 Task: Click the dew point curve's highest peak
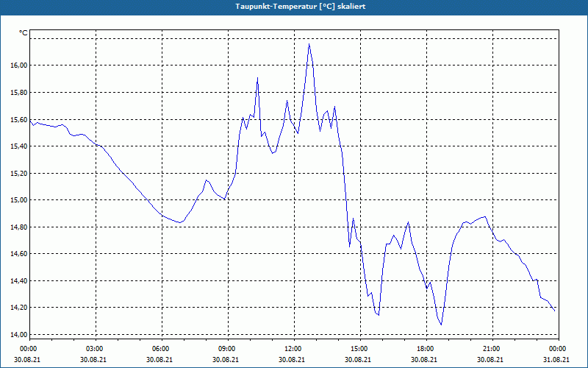(309, 44)
